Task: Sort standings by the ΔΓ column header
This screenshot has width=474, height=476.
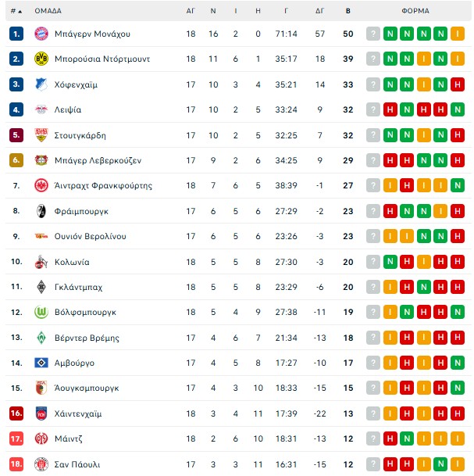Action: pos(319,11)
